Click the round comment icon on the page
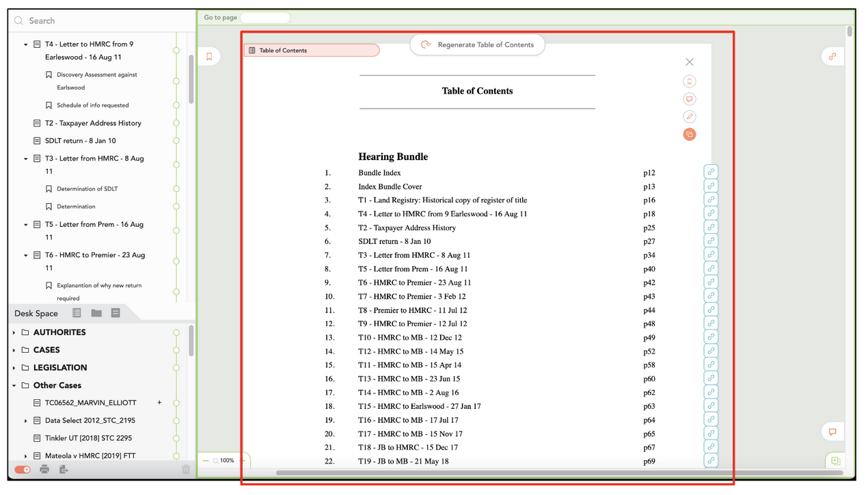This screenshot has width=868, height=495. [689, 99]
